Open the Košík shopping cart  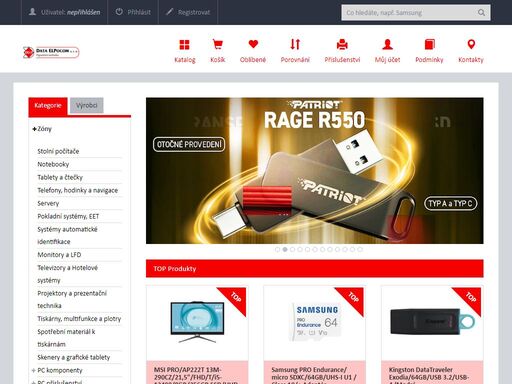coord(218,44)
